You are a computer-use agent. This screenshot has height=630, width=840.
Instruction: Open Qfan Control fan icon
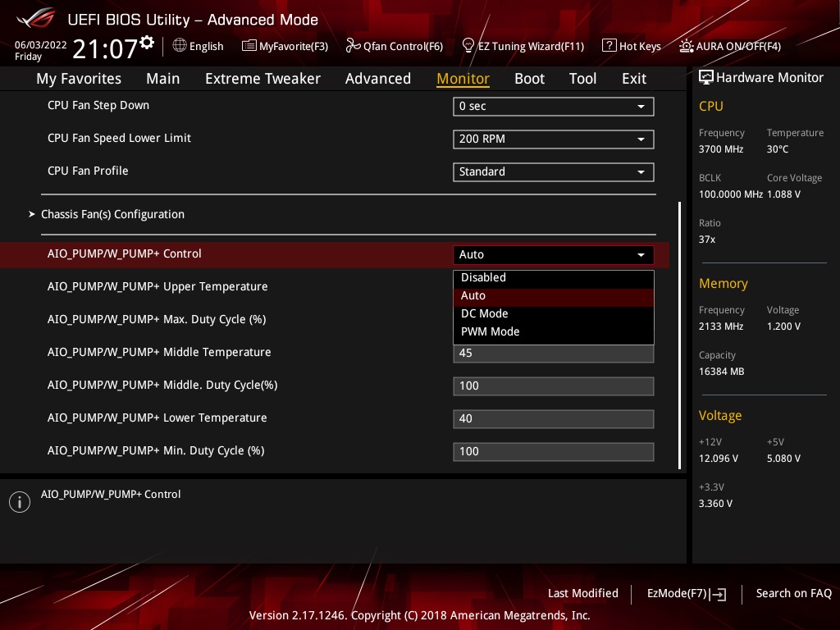(x=353, y=46)
